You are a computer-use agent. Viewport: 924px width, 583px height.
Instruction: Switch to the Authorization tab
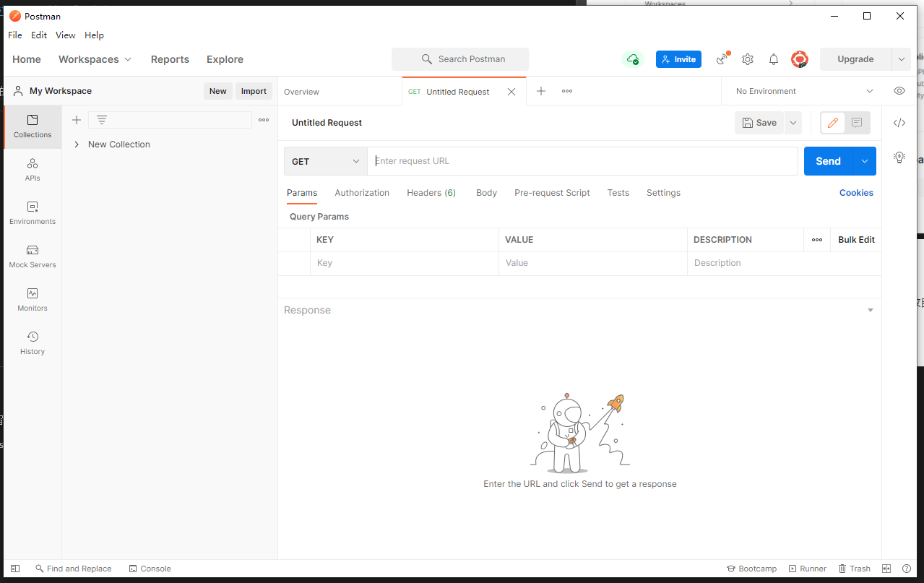[x=362, y=193]
